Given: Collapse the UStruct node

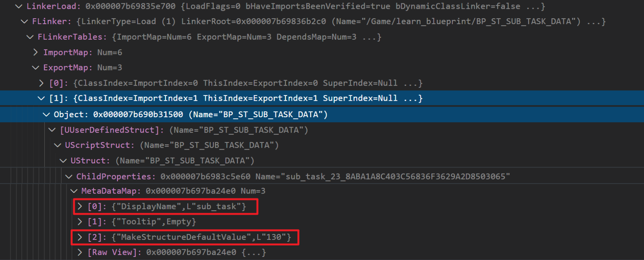Looking at the screenshot, I should 63,161.
